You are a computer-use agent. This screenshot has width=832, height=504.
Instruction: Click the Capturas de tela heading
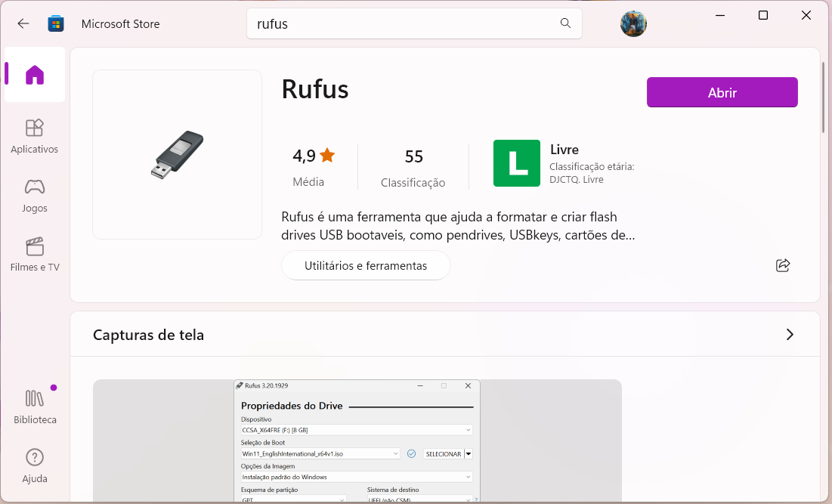pos(149,335)
